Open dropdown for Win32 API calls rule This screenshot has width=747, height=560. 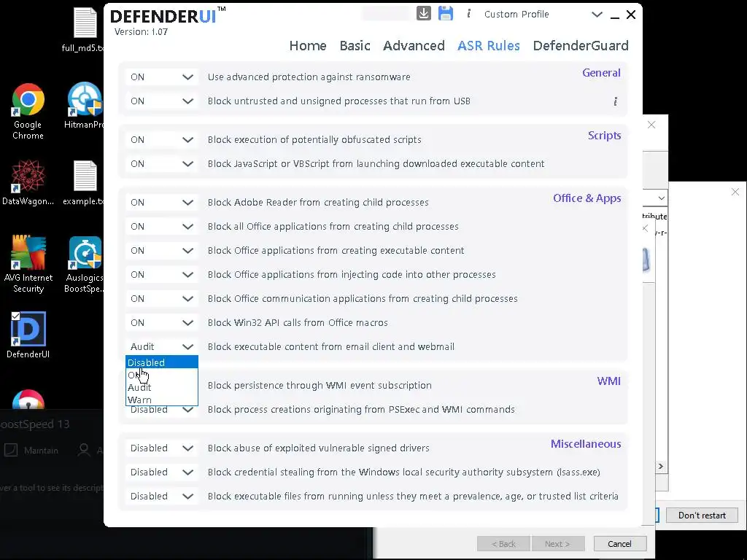point(161,323)
